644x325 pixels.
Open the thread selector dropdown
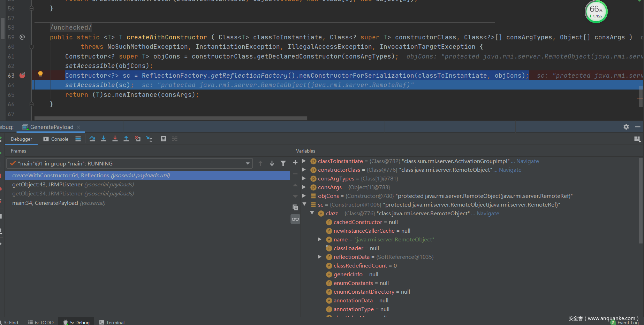(248, 163)
